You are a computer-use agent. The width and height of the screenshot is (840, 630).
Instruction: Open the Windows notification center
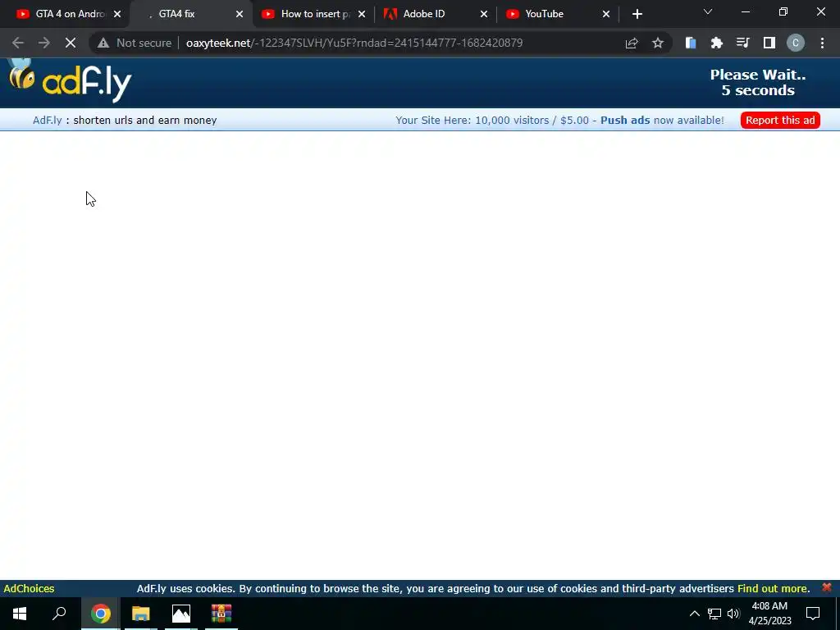point(813,614)
